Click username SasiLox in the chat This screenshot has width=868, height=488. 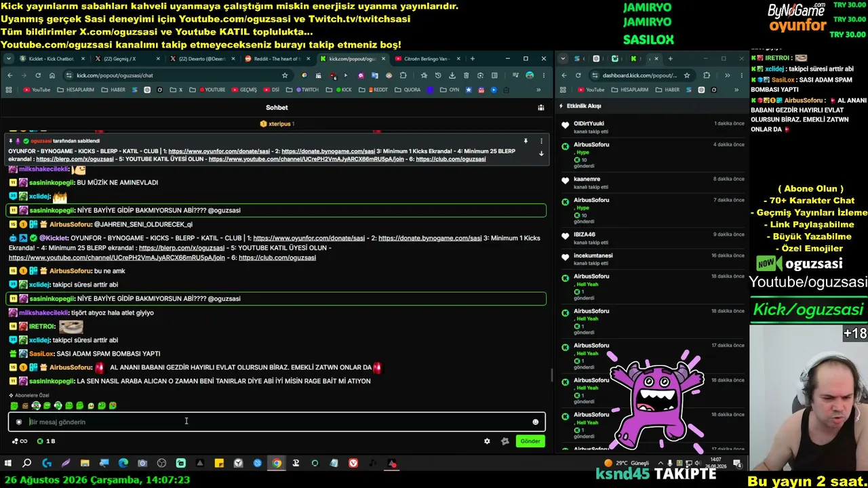point(41,354)
